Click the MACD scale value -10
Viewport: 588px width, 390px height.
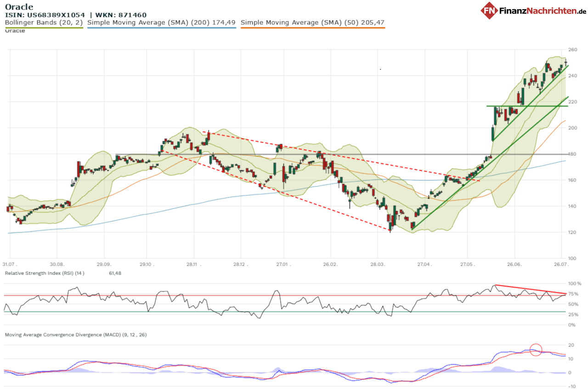[572, 386]
